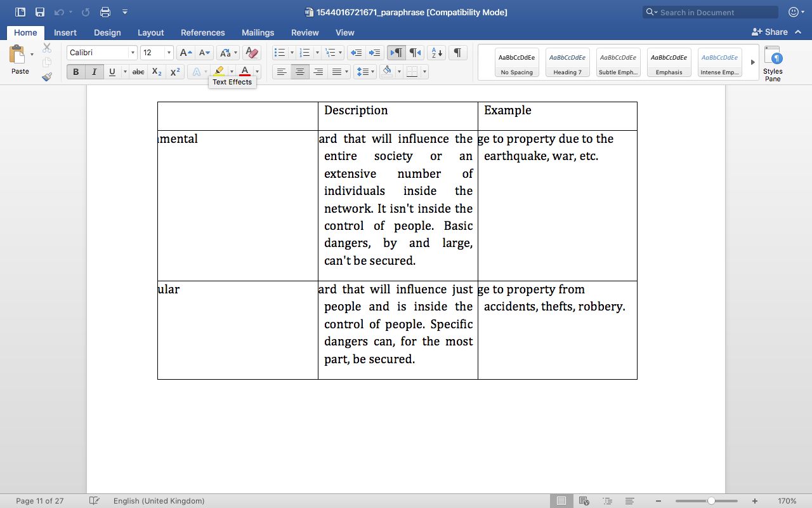Click the Text Effects icon

pyautogui.click(x=197, y=72)
